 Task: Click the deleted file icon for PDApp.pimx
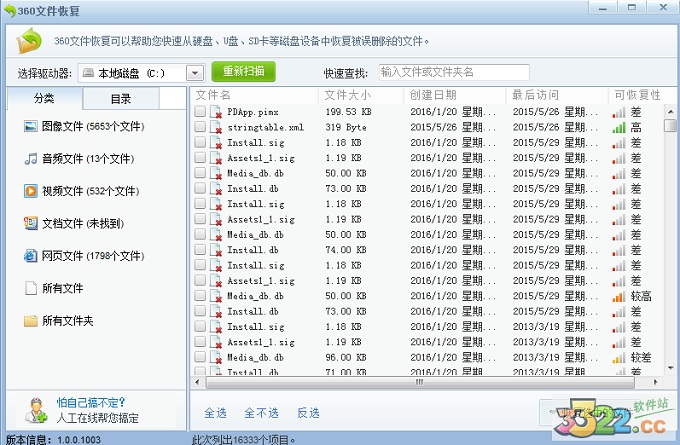[216, 112]
